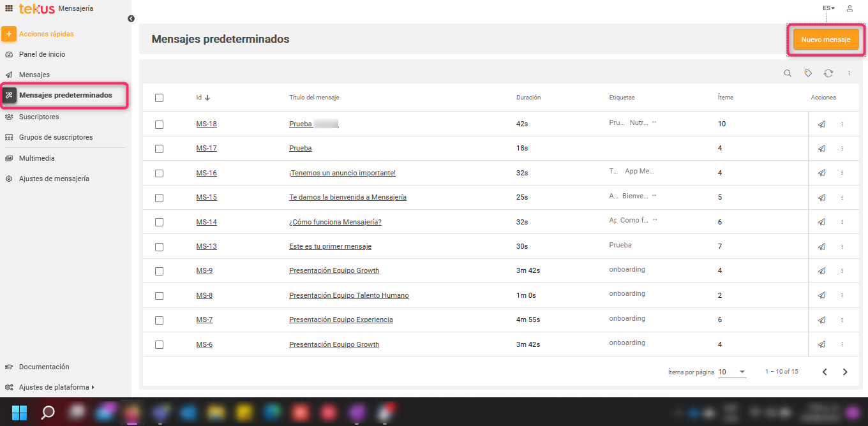Open user profile icon
This screenshot has height=426, width=868.
click(x=849, y=8)
